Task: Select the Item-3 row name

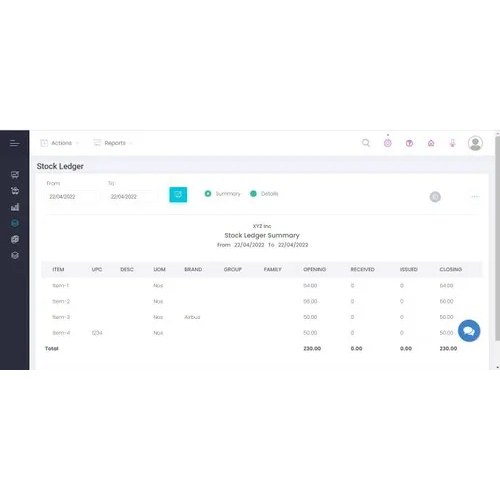Action: coord(61,317)
